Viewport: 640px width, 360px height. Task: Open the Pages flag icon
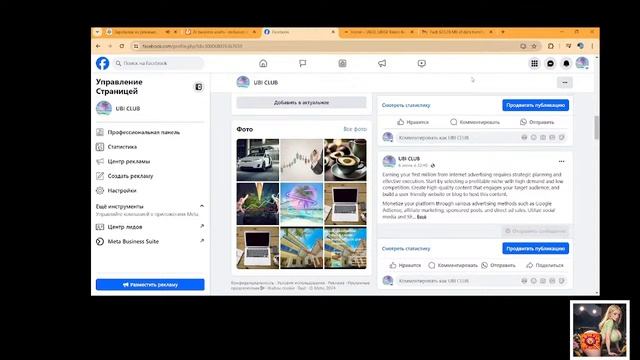(302, 63)
